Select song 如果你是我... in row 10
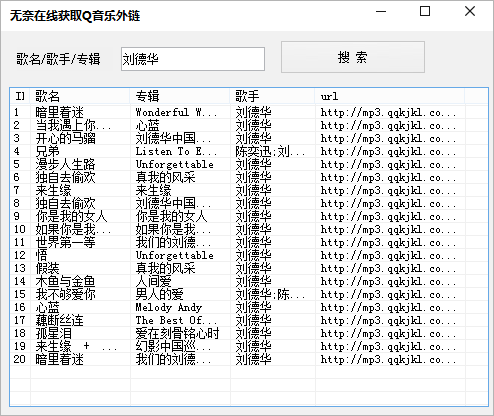Screen dimensions: 494x416 73,229
